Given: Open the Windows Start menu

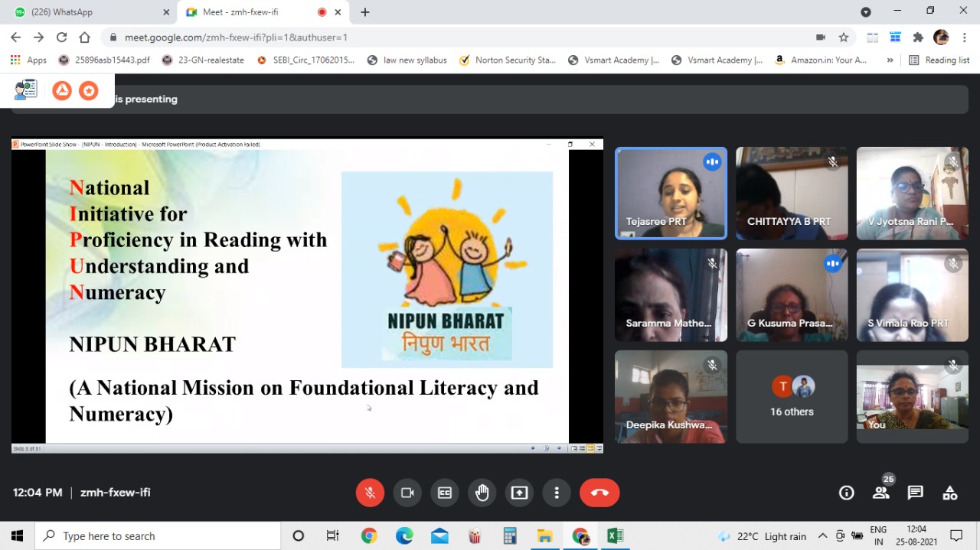Looking at the screenshot, I should click(x=17, y=536).
